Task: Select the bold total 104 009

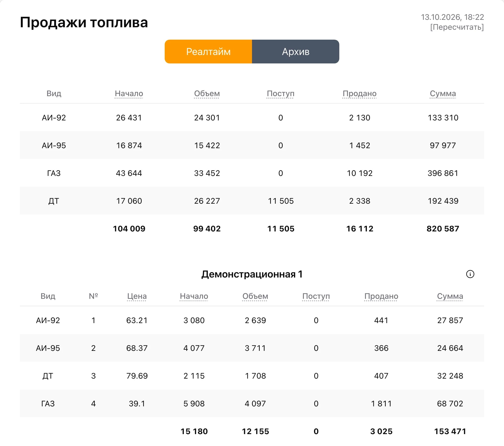Action: coord(129,229)
